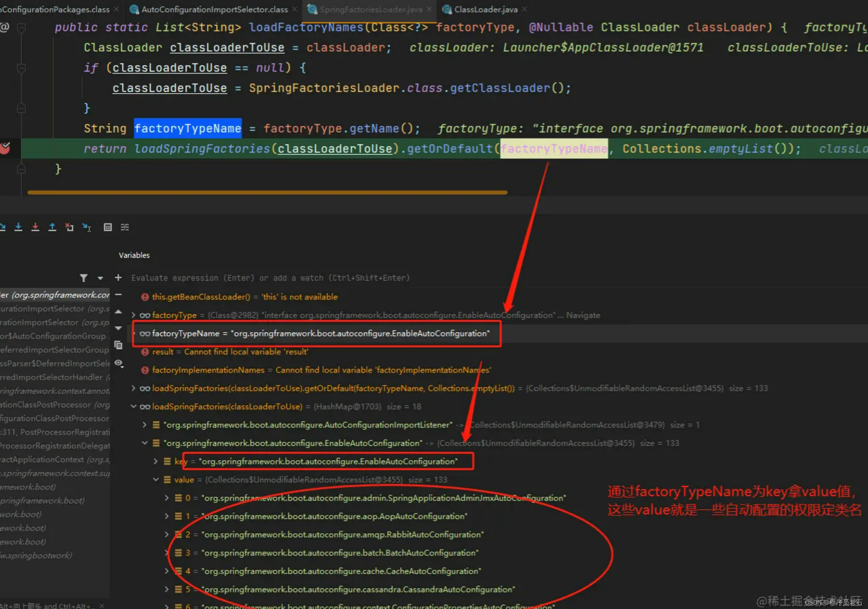Expand list item 0 SpringApplicationAdminJmxAutoConfiguration
The height and width of the screenshot is (609, 868).
click(167, 498)
